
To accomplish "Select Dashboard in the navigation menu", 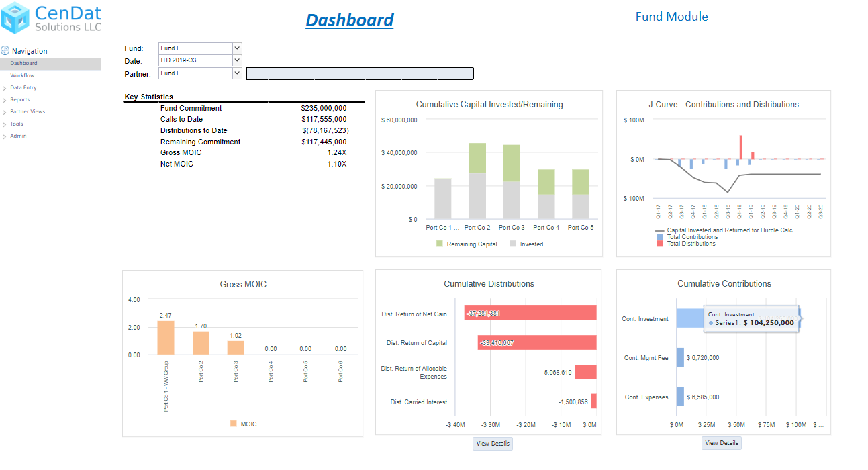I will (x=23, y=64).
